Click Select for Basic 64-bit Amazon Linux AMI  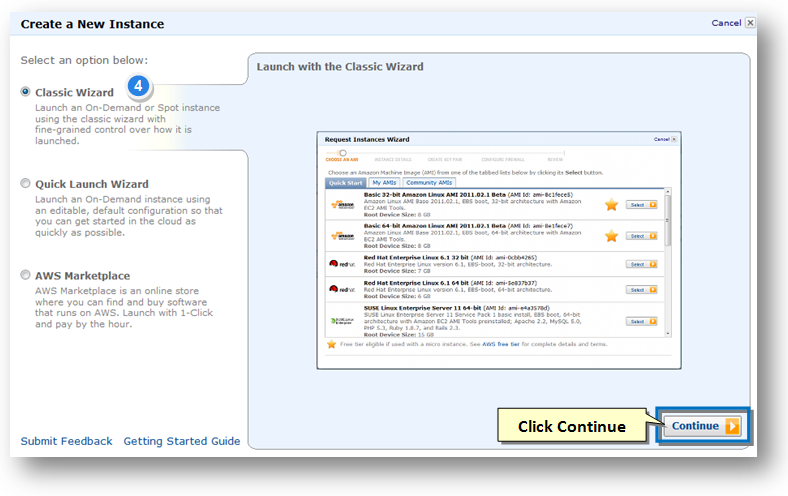(642, 236)
